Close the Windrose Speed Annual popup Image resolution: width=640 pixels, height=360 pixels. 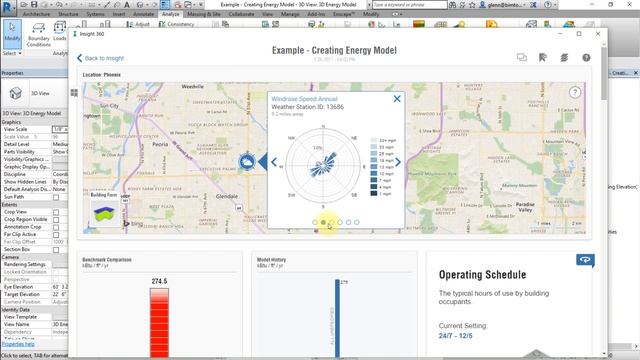click(397, 99)
